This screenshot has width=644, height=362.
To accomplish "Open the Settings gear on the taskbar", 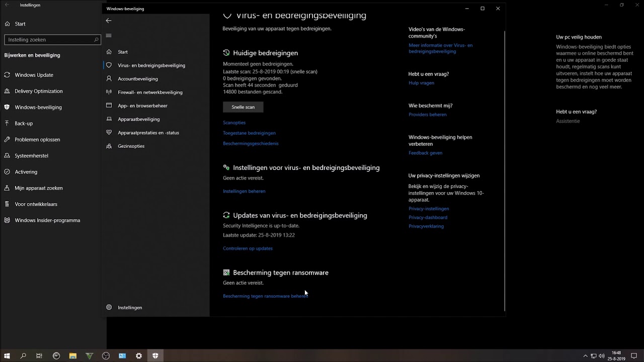I will [x=139, y=356].
